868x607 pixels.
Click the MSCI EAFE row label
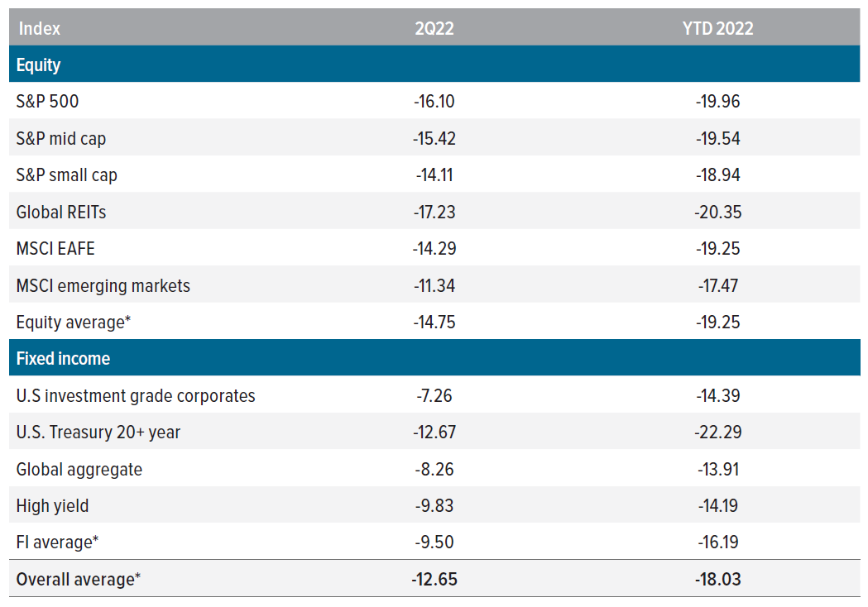point(55,248)
